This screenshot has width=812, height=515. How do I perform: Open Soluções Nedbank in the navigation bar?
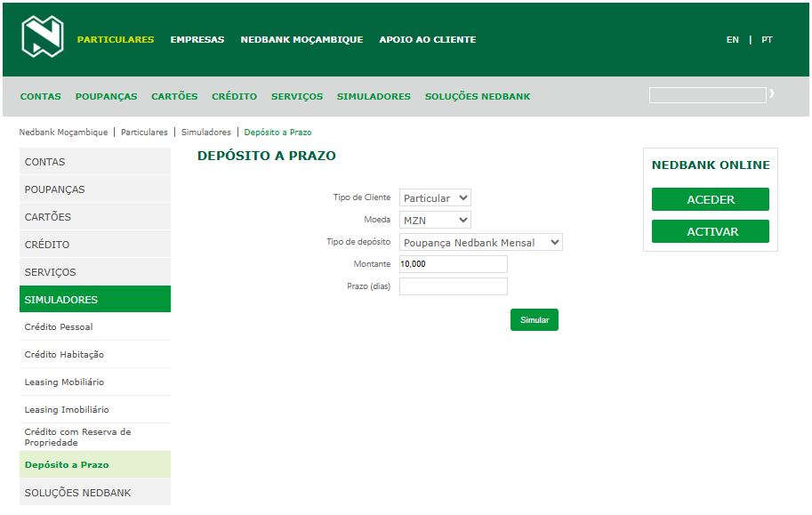pyautogui.click(x=478, y=96)
